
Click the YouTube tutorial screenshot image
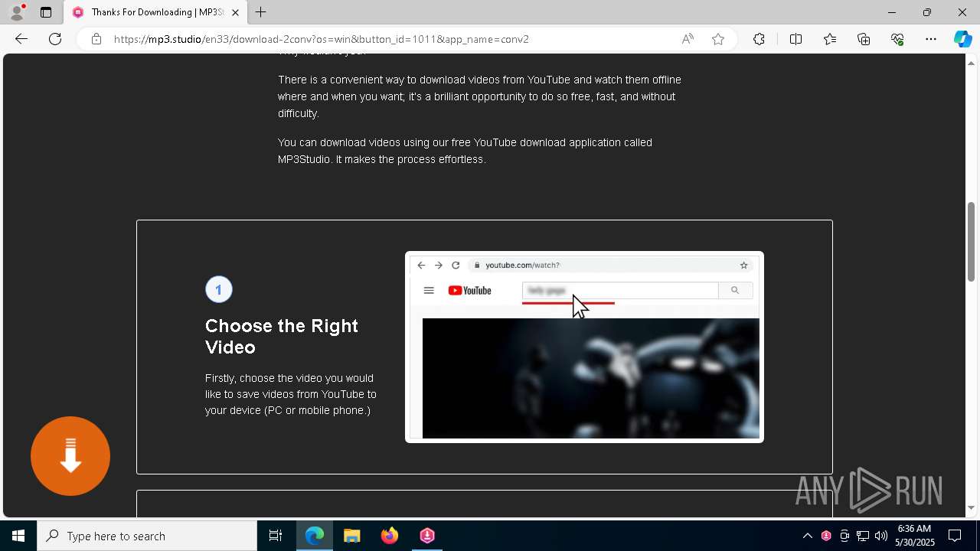point(584,347)
